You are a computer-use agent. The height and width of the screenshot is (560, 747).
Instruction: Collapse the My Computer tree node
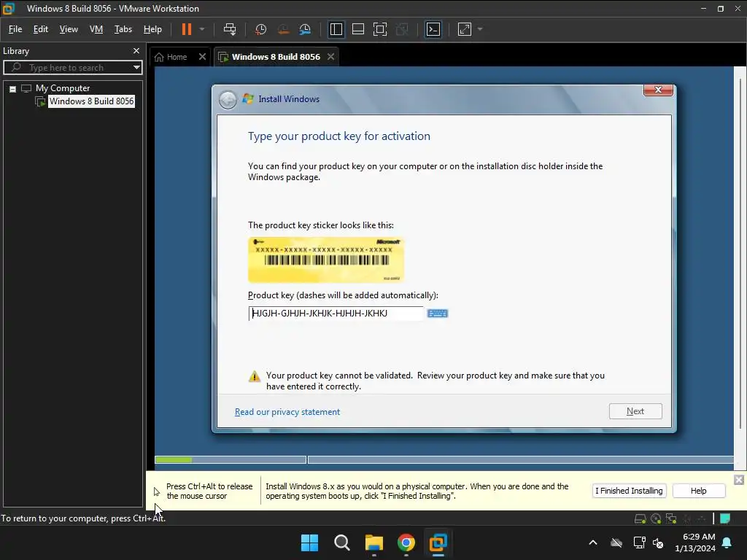coord(13,88)
